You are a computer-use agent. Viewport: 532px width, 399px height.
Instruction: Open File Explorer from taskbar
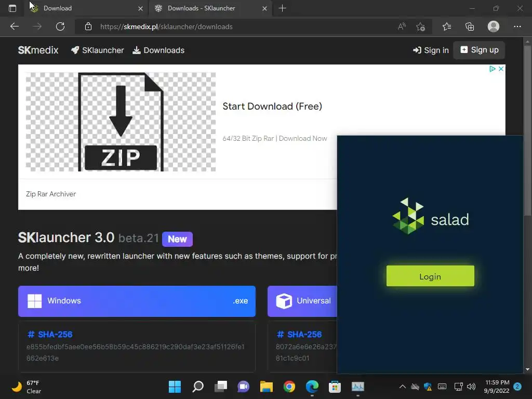point(267,387)
